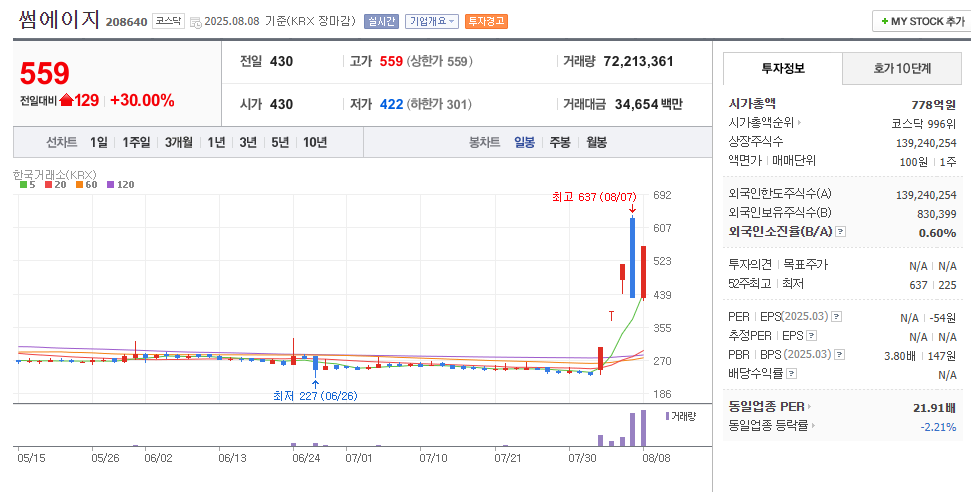971x492 pixels.
Task: Click the 외국인보유주식수(B) value 830,399
Action: pos(936,214)
